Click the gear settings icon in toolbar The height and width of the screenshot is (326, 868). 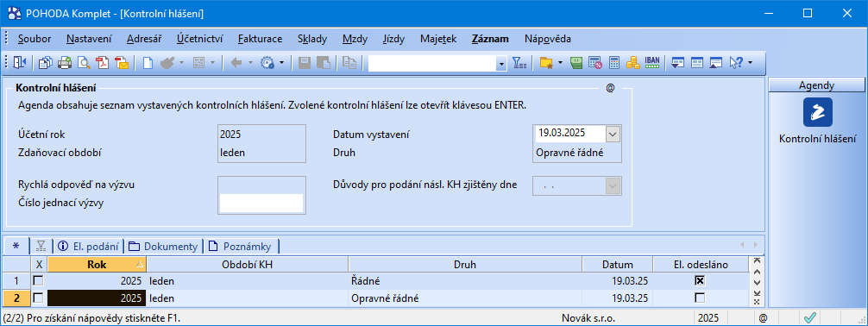click(267, 63)
